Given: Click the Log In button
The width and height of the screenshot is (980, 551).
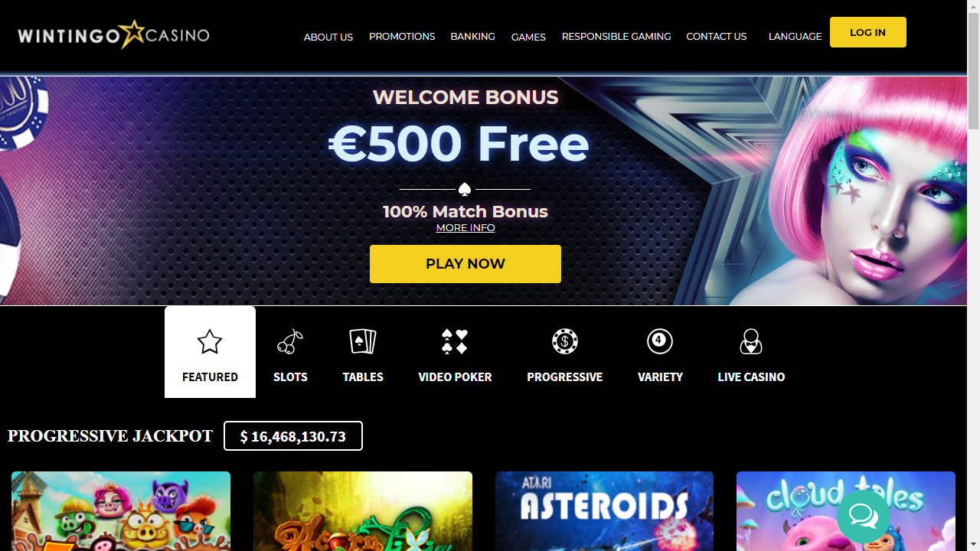Looking at the screenshot, I should (x=868, y=32).
